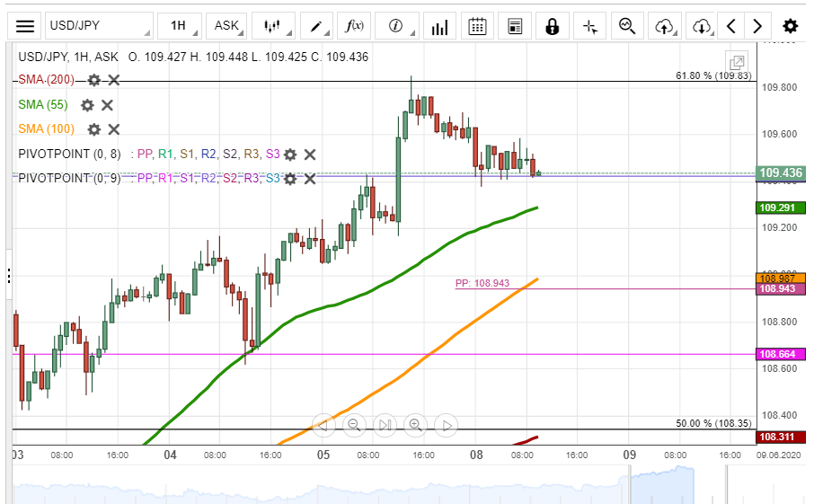814x504 pixels.
Task: Toggle the chart lock icon
Action: click(553, 26)
